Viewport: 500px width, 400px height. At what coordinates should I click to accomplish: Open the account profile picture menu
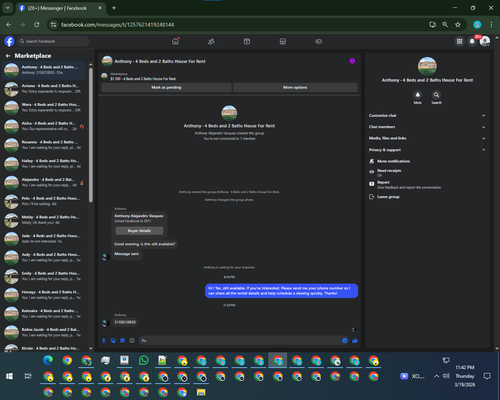click(x=485, y=41)
